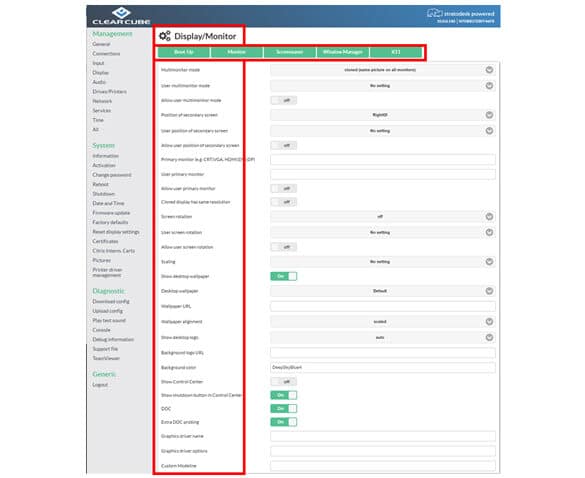Open the Certificates link
The height and width of the screenshot is (478, 585).
105,241
